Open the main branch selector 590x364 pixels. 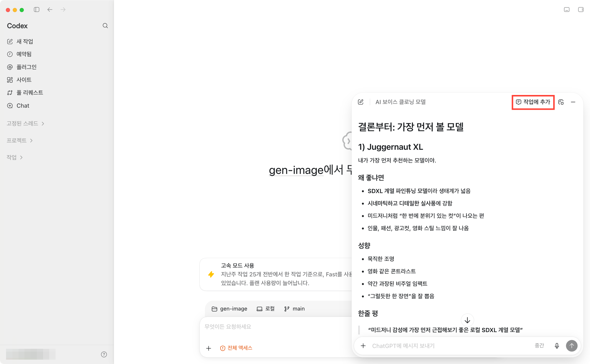point(294,309)
